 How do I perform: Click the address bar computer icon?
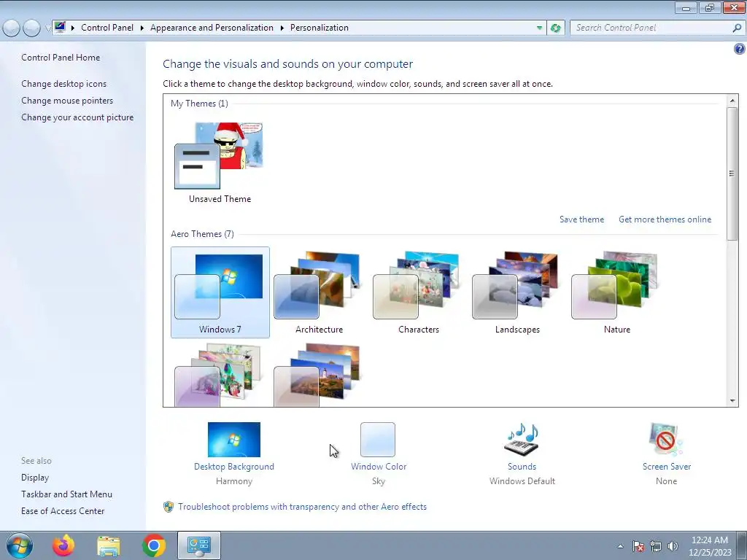60,27
